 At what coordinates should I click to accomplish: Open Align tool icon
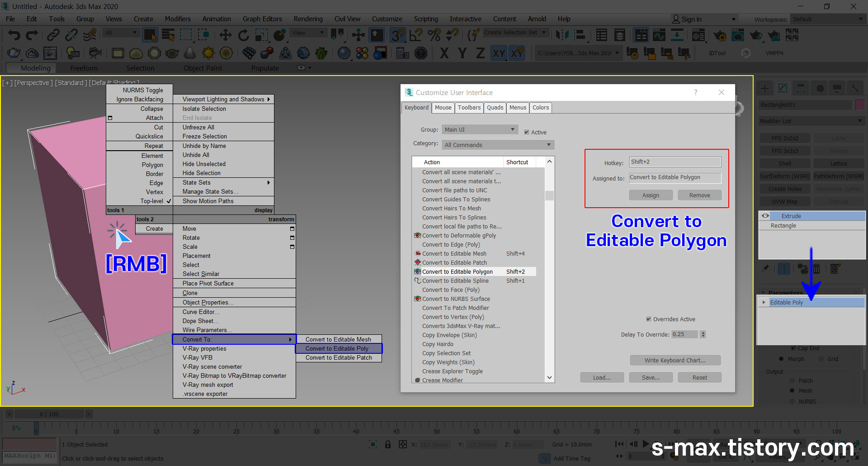pyautogui.click(x=580, y=35)
